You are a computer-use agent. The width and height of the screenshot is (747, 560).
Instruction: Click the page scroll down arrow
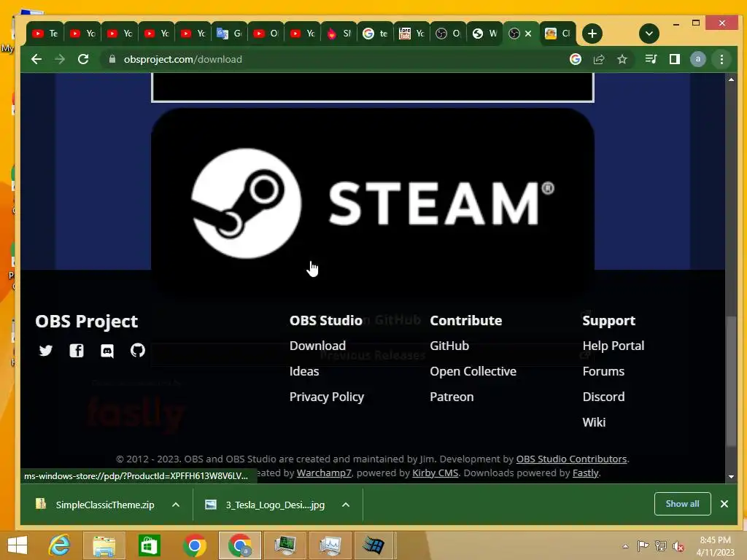click(731, 477)
